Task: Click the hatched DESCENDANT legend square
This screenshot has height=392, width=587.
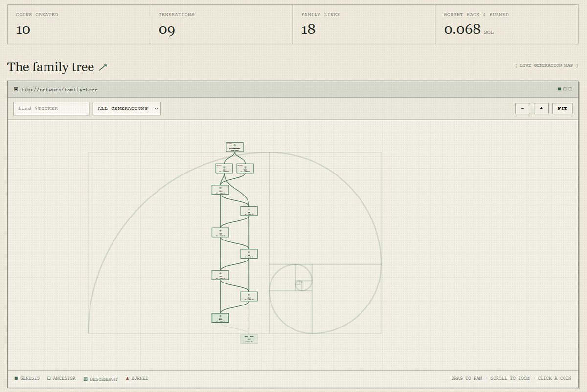Action: 86,379
